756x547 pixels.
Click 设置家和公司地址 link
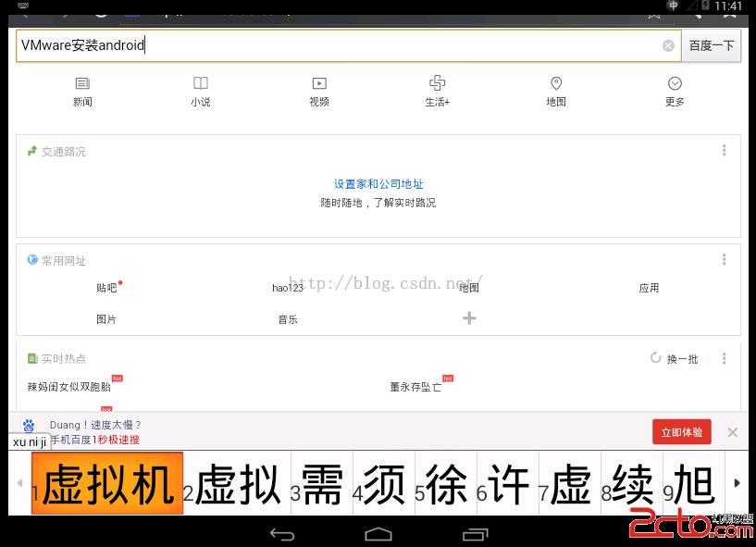click(378, 184)
